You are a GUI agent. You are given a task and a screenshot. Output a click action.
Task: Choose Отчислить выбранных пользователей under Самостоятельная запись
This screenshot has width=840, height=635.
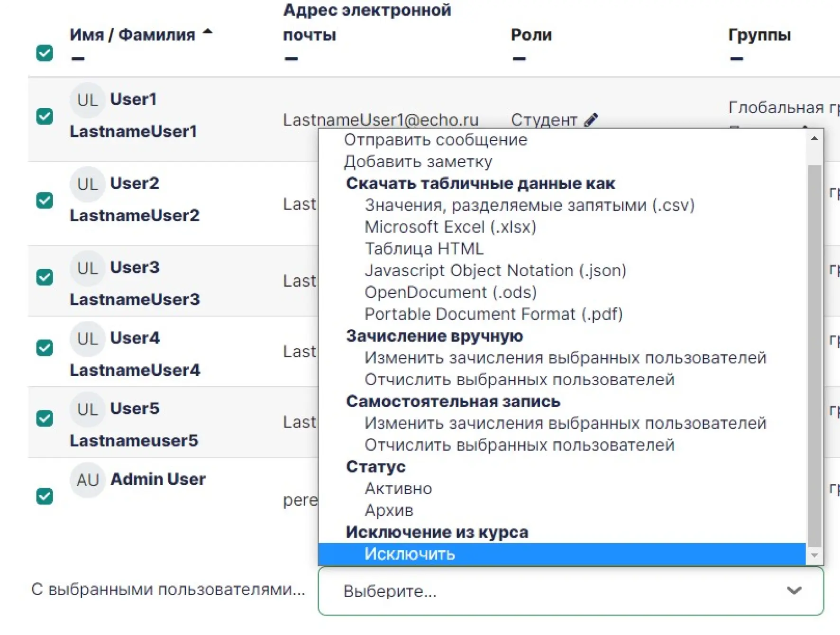tap(562, 445)
